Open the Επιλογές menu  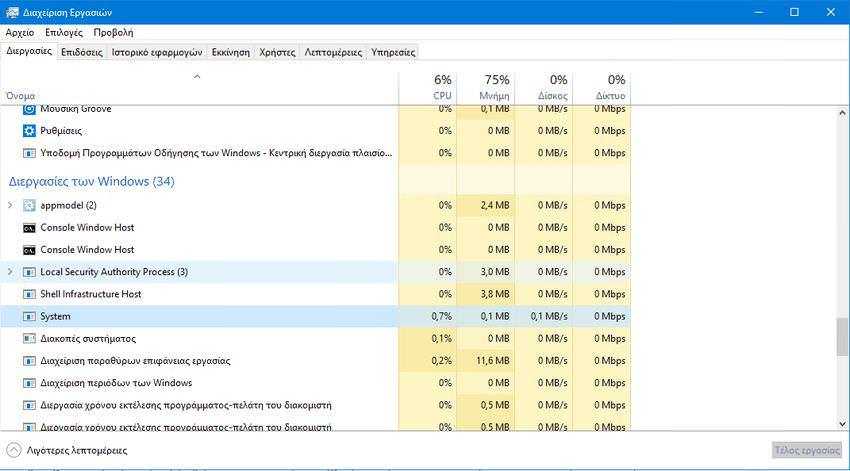point(64,33)
